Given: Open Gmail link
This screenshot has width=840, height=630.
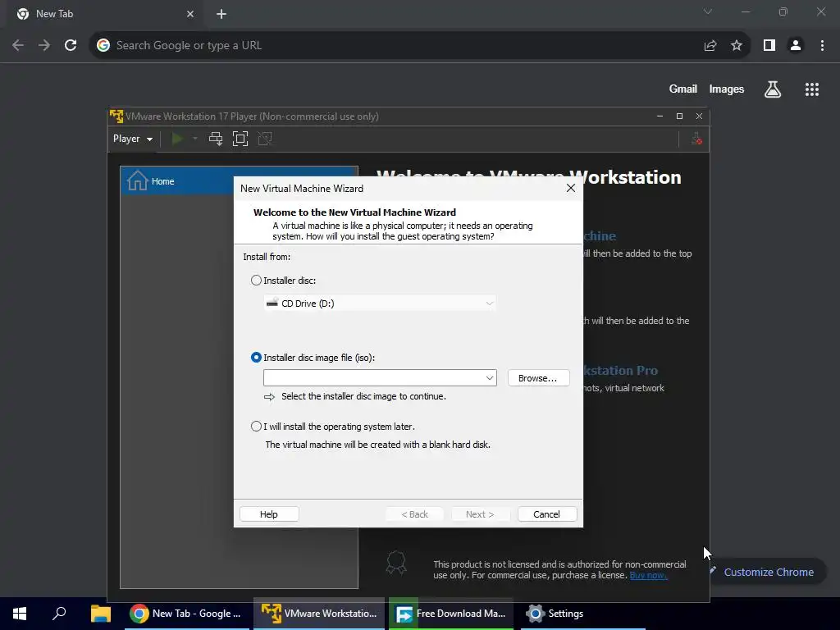Looking at the screenshot, I should point(683,89).
